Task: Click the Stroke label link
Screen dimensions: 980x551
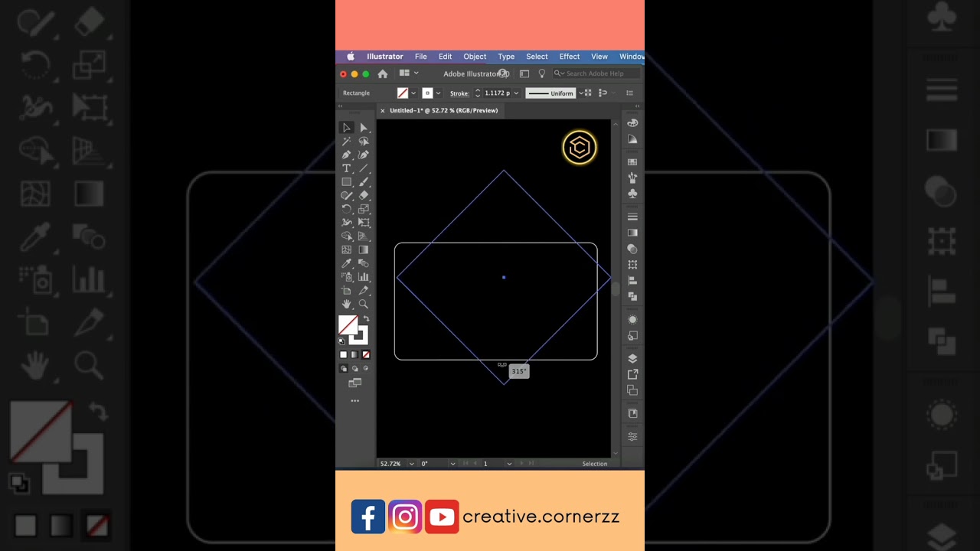Action: click(x=459, y=93)
